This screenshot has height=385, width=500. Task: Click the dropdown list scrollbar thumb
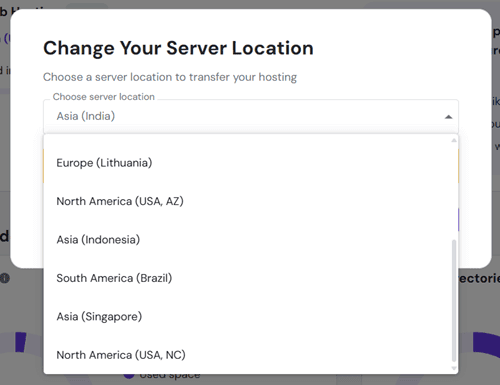454,301
